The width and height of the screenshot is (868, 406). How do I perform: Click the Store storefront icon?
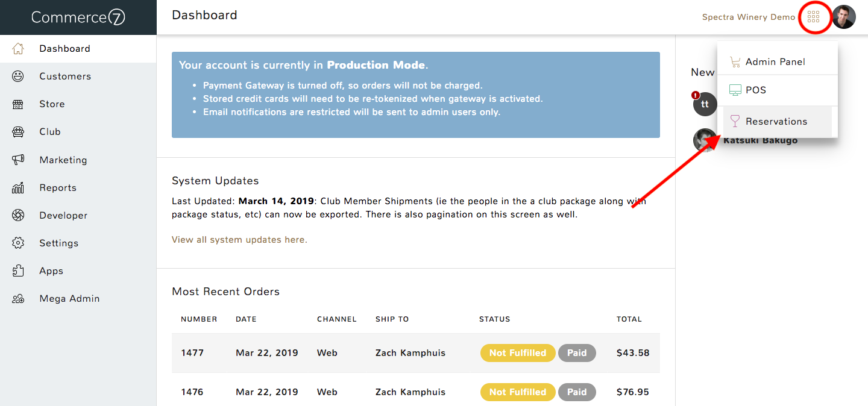click(18, 104)
